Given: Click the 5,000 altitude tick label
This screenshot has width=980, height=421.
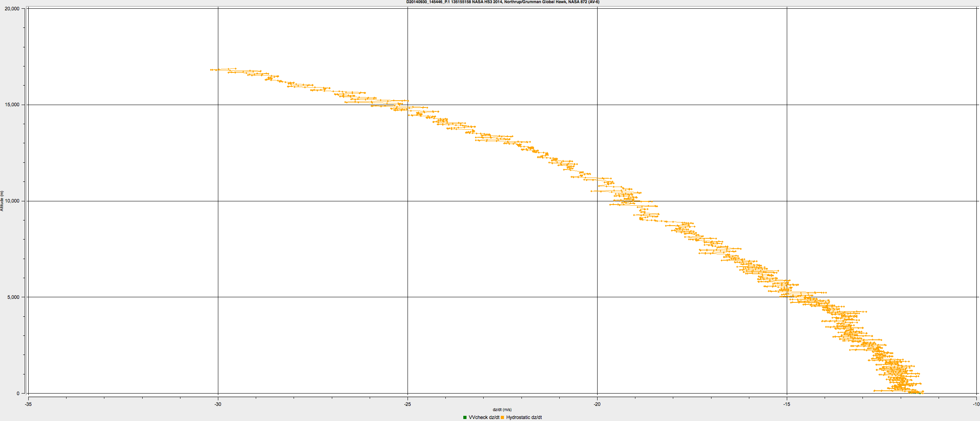Looking at the screenshot, I should (x=13, y=297).
